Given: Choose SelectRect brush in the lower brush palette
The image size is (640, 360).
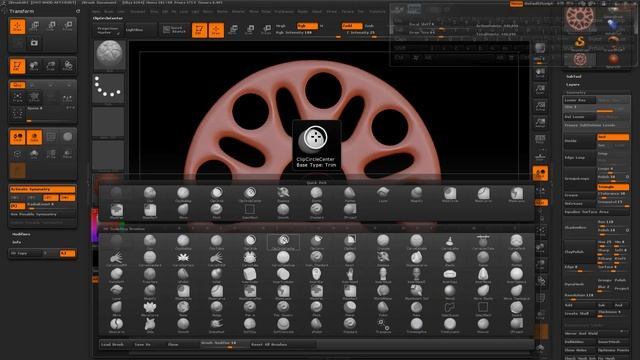Looking at the screenshot, I should coord(483,309).
